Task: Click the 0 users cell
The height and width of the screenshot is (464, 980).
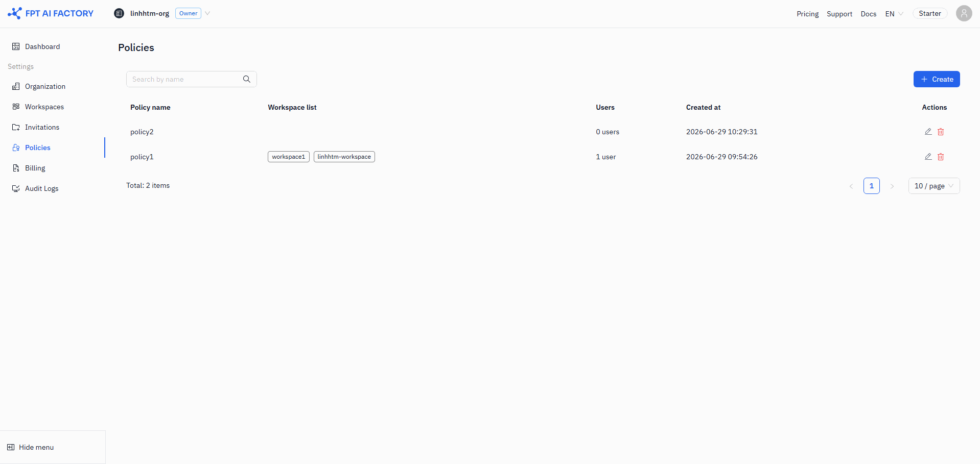Action: click(608, 132)
